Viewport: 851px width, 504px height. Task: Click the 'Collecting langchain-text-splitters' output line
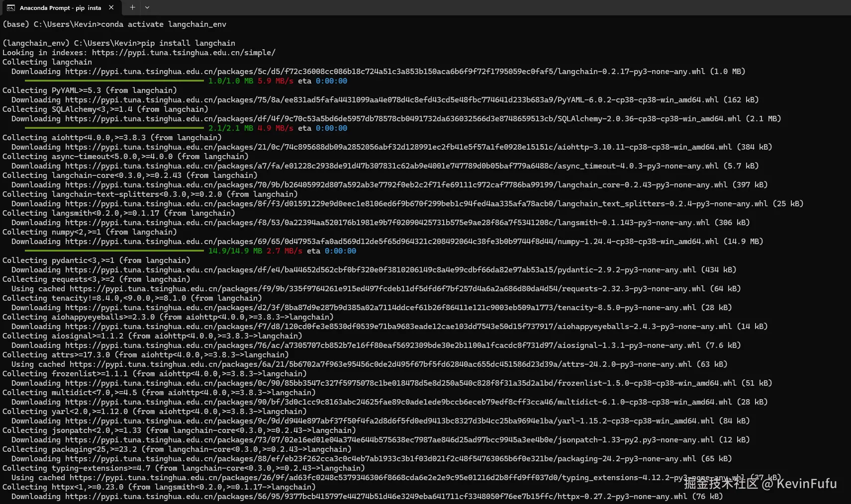click(x=150, y=194)
